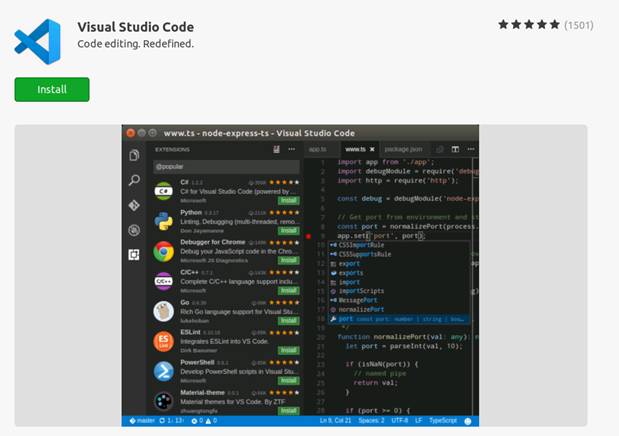619x436 pixels.
Task: Install the Python extension
Action: tap(289, 231)
